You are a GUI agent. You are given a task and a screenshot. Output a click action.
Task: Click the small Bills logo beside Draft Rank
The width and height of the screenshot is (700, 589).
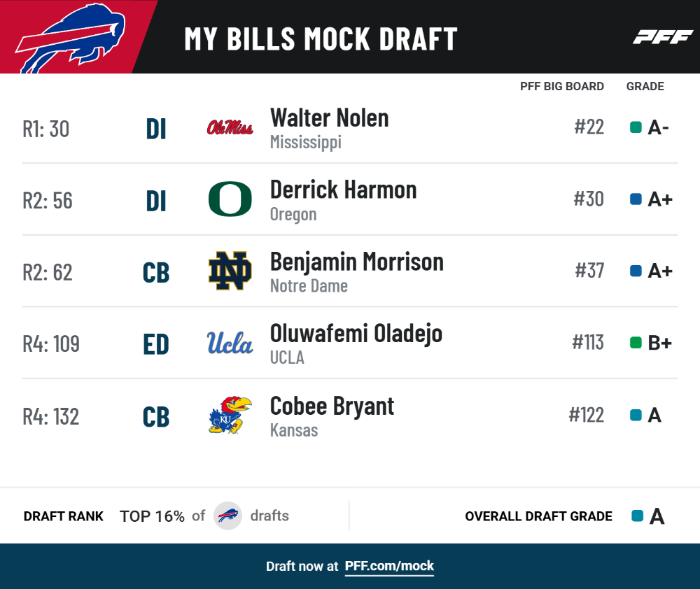(x=227, y=516)
